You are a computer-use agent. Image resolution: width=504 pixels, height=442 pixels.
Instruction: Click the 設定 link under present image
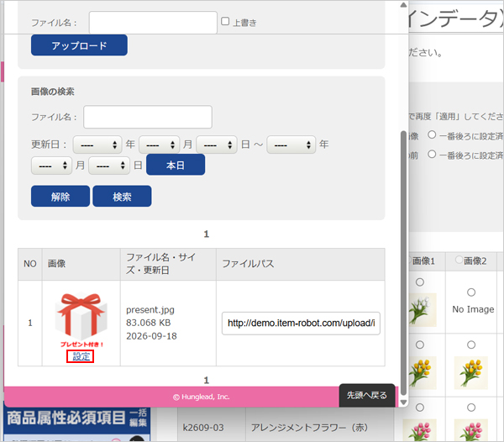(81, 356)
